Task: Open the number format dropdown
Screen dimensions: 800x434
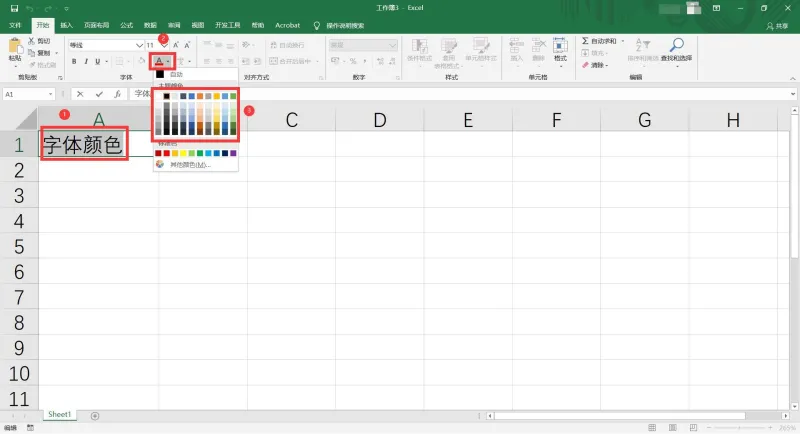Action: coord(392,45)
